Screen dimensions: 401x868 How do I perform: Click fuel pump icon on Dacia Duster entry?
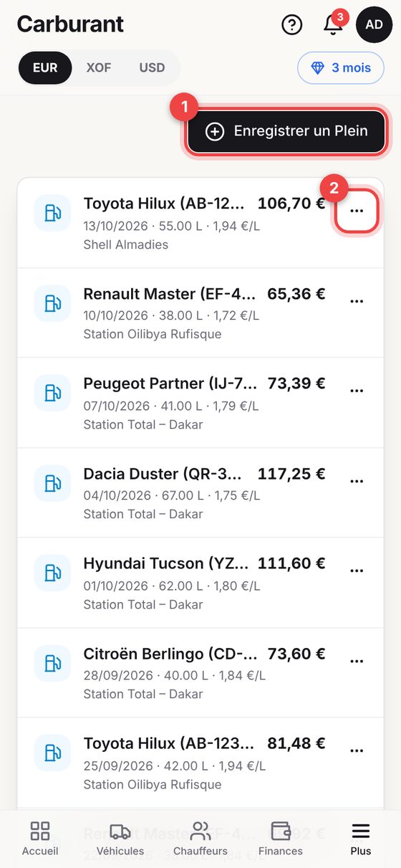click(x=52, y=483)
